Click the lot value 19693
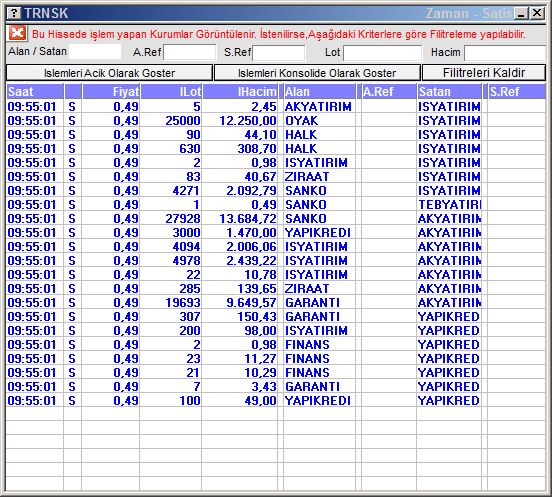The width and height of the screenshot is (552, 497). coord(183,303)
